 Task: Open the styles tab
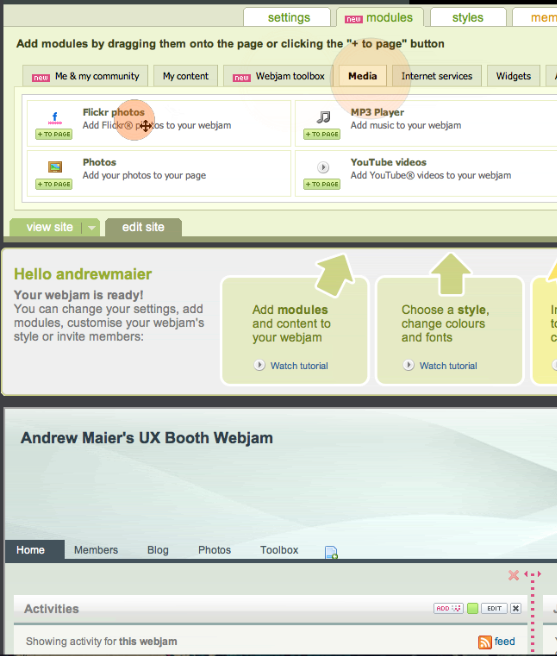click(x=468, y=18)
